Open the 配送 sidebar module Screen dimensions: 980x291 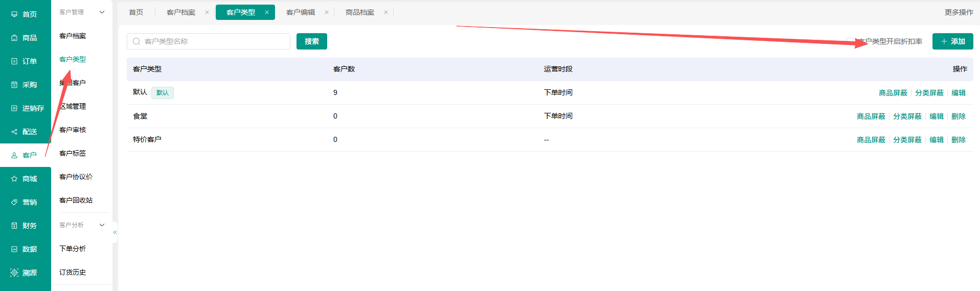click(x=25, y=132)
